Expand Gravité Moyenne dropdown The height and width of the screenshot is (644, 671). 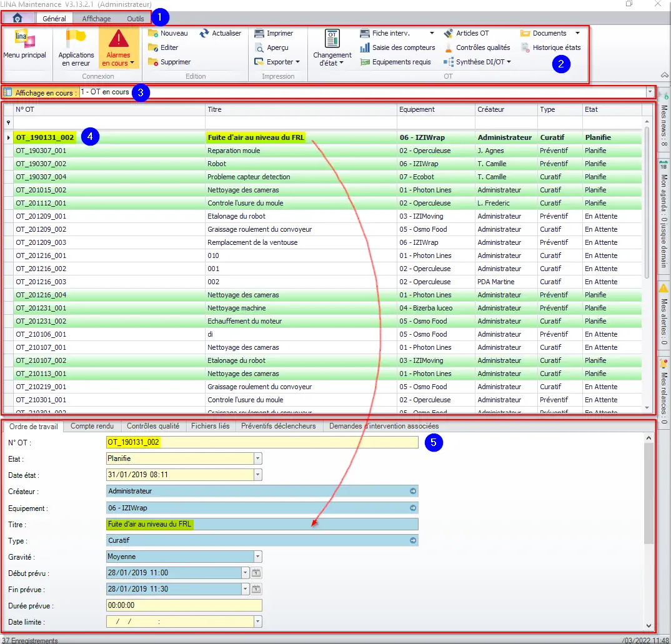point(257,557)
